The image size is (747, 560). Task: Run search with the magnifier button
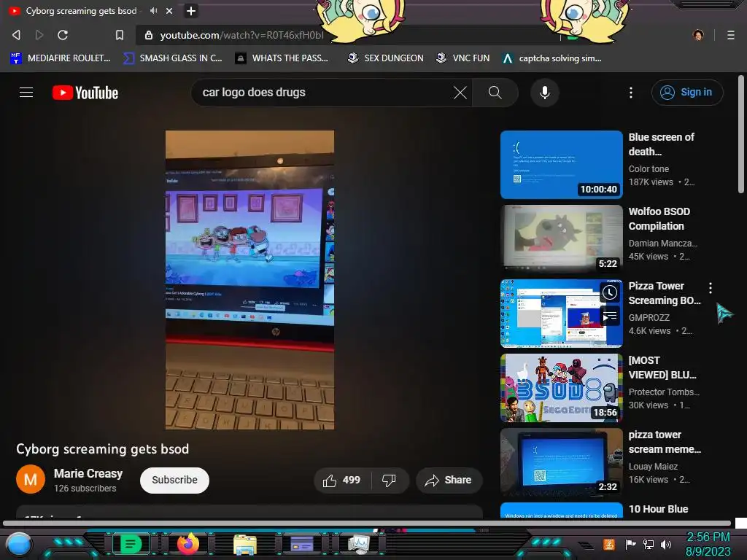495,93
